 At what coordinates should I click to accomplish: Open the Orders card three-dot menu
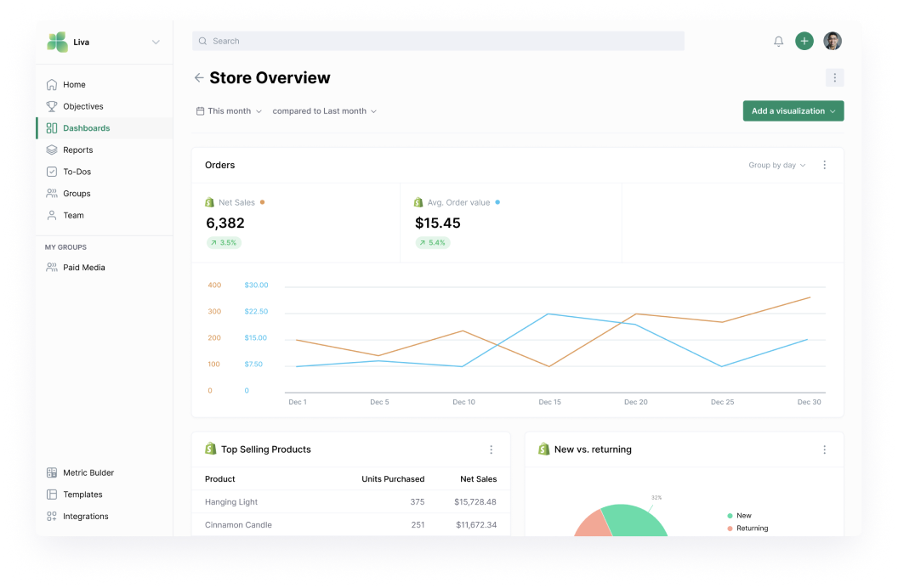(x=824, y=166)
